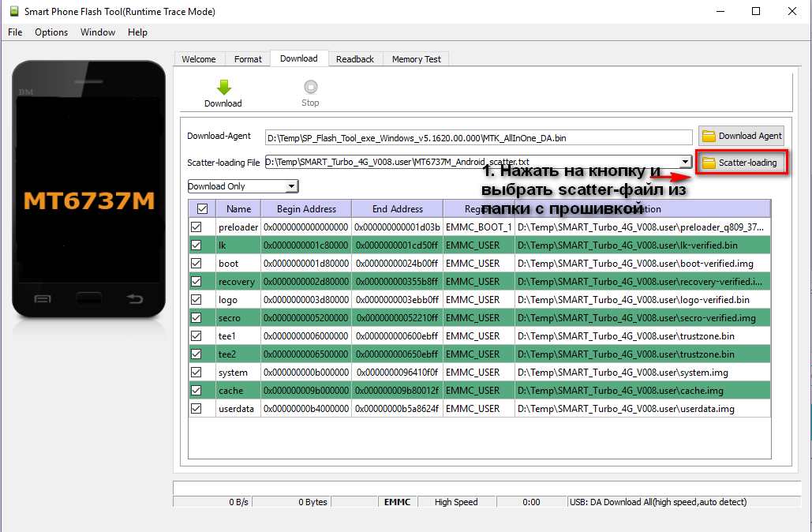Click the Begin Address column header

click(306, 208)
